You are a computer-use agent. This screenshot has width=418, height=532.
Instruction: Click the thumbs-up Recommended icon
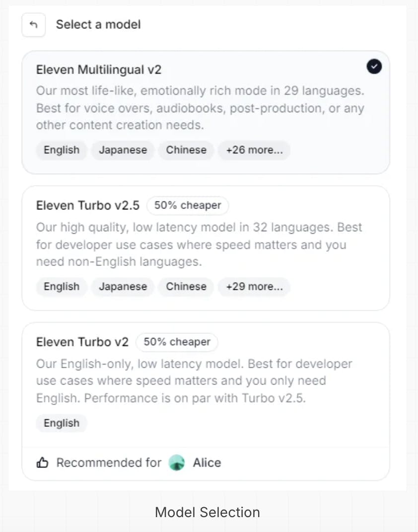[43, 463]
